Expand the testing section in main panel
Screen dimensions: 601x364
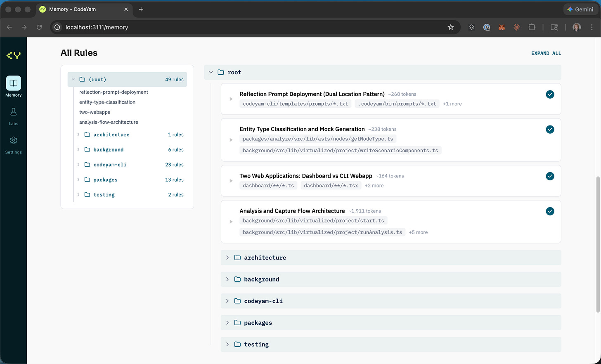click(x=227, y=344)
